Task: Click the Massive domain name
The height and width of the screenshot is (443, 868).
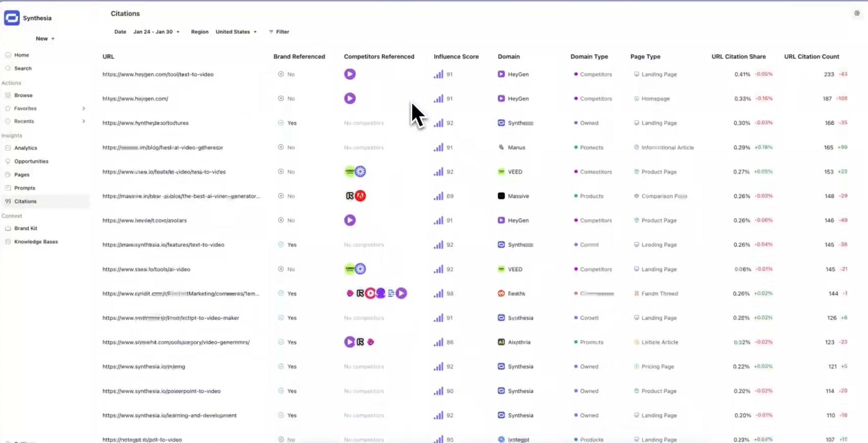Action: point(518,196)
